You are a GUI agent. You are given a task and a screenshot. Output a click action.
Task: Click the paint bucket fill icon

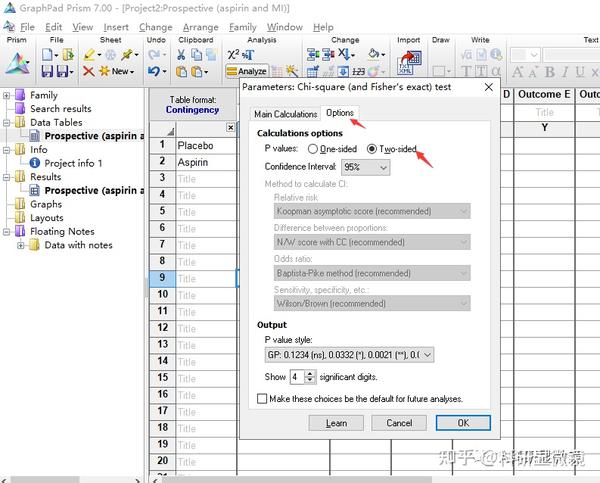coord(373,54)
